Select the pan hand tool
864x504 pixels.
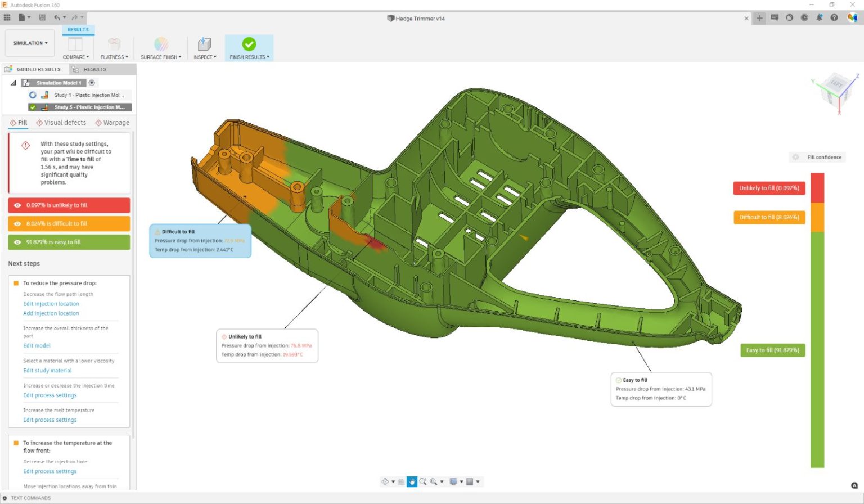point(412,482)
